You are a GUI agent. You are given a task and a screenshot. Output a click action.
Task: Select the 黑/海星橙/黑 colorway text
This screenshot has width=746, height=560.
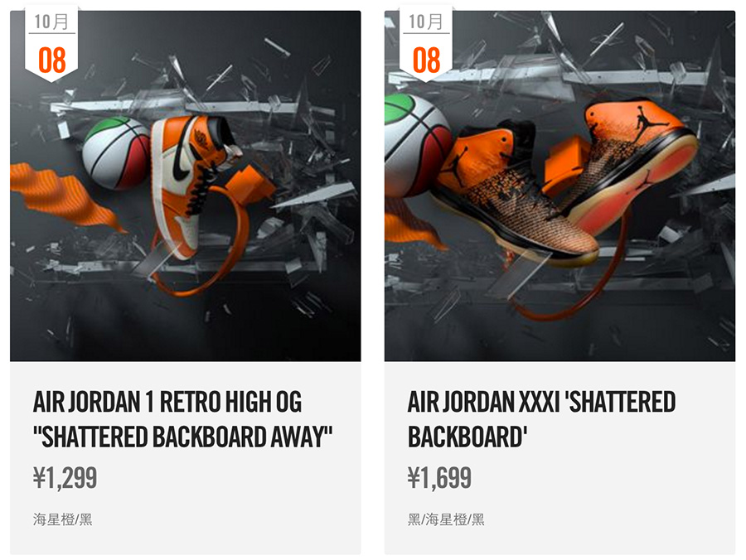pos(446,519)
